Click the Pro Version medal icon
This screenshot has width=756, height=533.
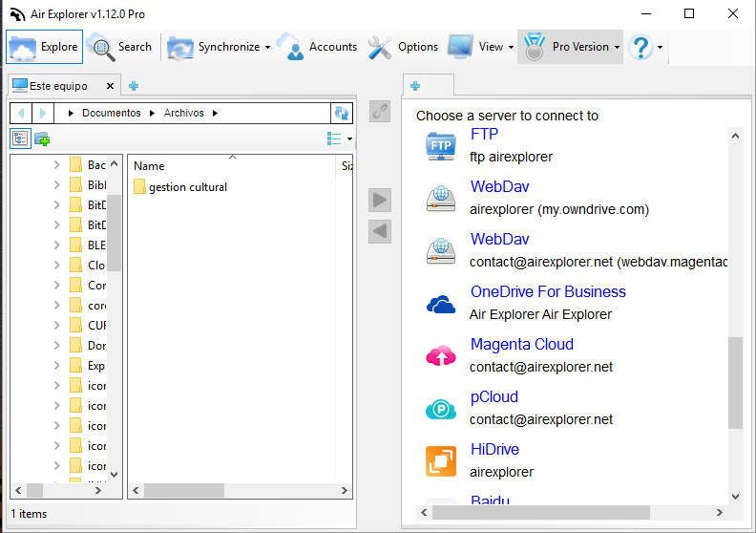point(535,47)
